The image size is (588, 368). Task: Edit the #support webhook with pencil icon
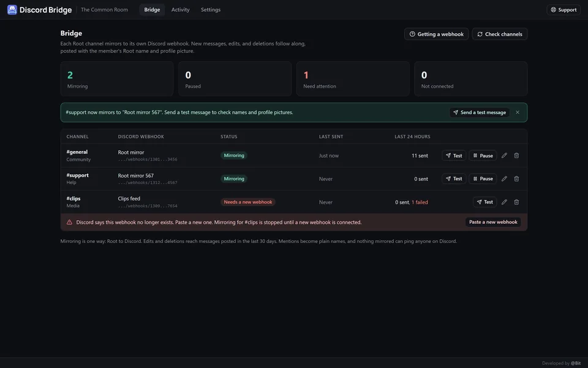click(504, 178)
